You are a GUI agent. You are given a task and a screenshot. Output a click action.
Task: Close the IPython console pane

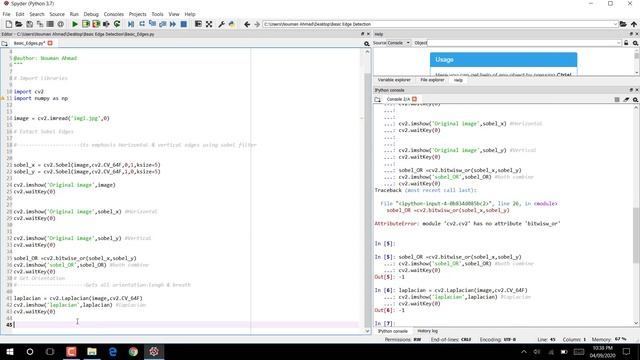click(637, 90)
